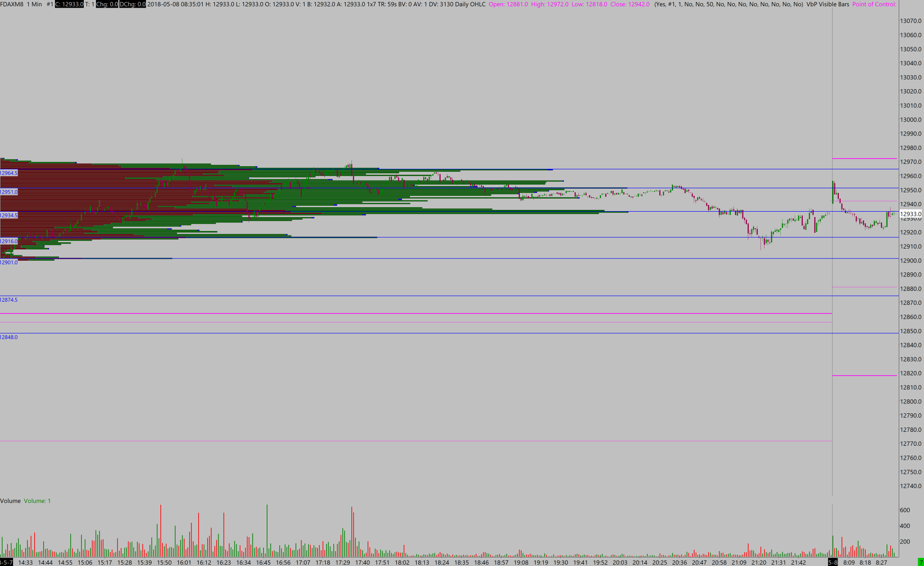Screen dimensions: 924x566
Task: Click the 15:50 time axis label
Action: tap(164, 562)
